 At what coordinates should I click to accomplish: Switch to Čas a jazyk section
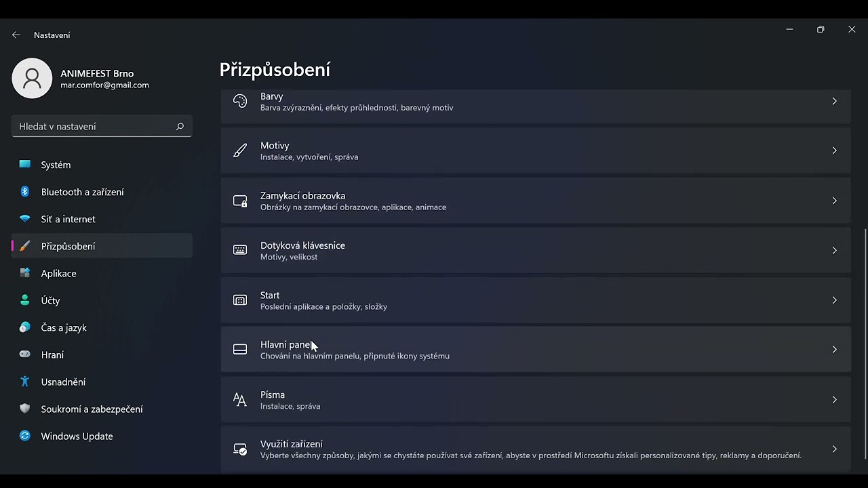click(x=64, y=327)
